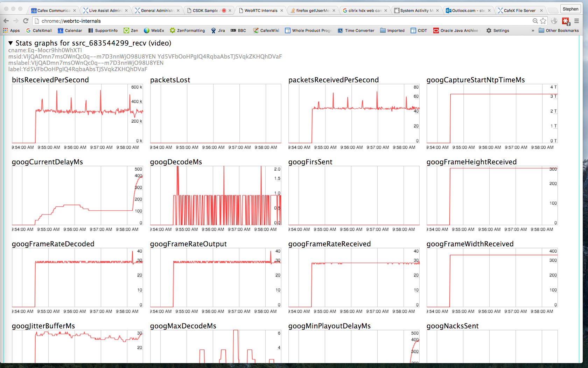
Task: Click the packetsReceivedPerSecond graph
Action: (354, 114)
